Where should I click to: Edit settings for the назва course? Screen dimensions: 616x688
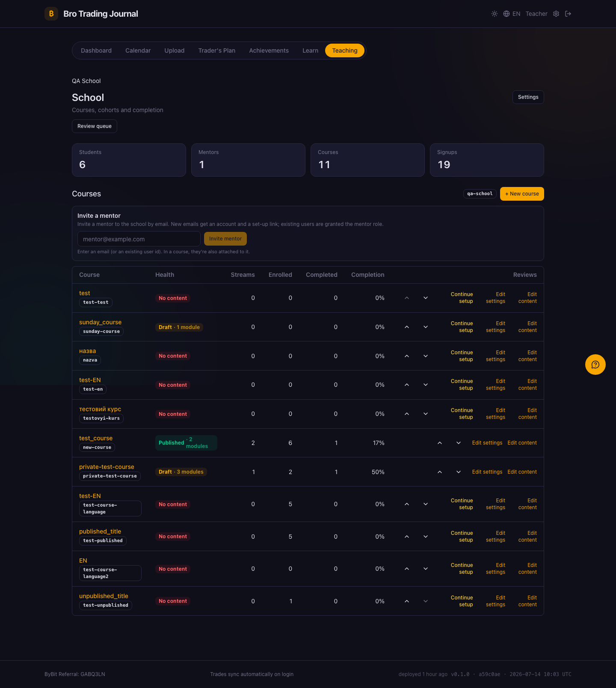(496, 356)
